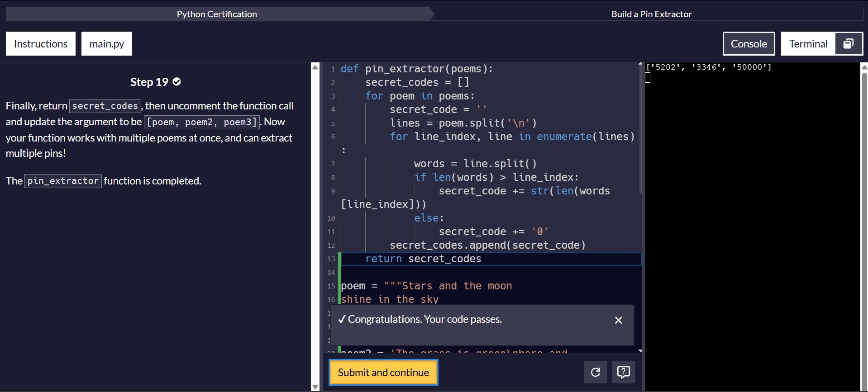868x392 pixels.
Task: Toggle the Terminal panel
Action: tap(808, 44)
